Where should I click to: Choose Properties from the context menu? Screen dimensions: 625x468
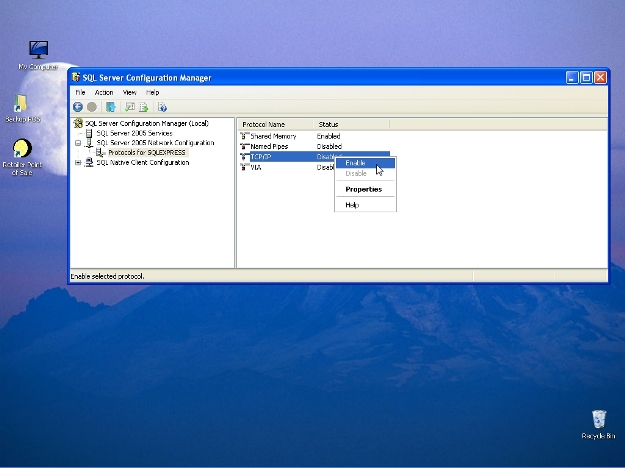(363, 189)
